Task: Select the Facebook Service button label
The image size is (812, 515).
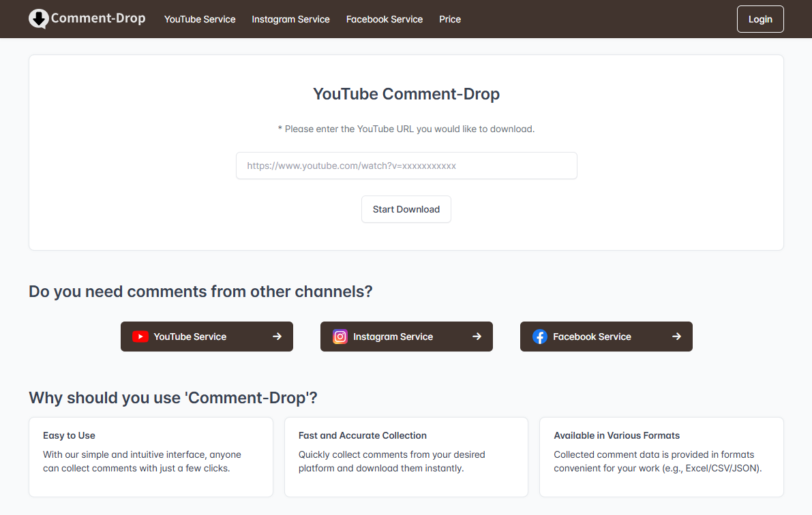Action: 592,337
